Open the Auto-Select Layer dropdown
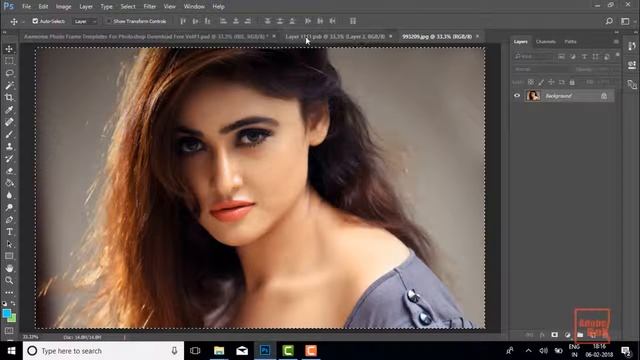This screenshot has width=640, height=360. pos(85,21)
